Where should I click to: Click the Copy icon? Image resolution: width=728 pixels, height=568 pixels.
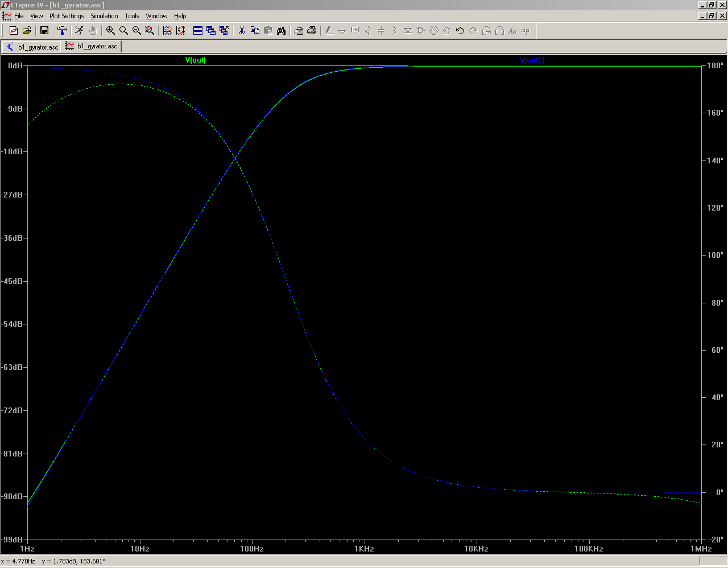coord(255,31)
